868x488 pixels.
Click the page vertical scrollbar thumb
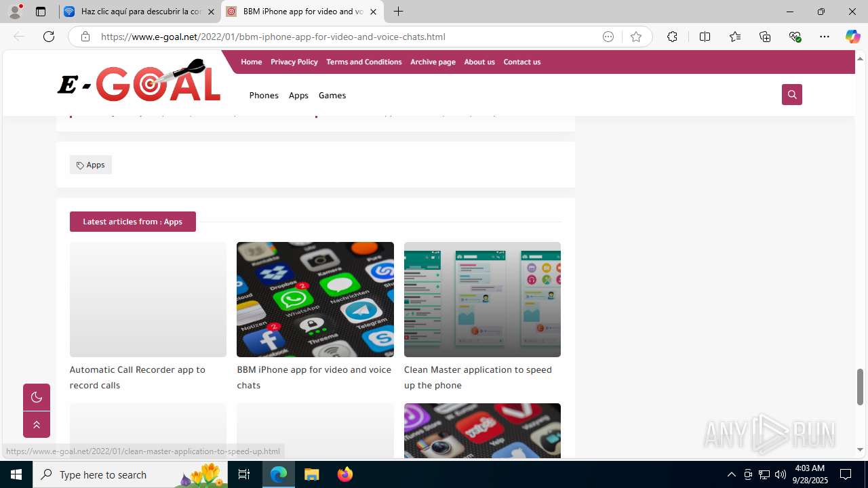pos(861,387)
